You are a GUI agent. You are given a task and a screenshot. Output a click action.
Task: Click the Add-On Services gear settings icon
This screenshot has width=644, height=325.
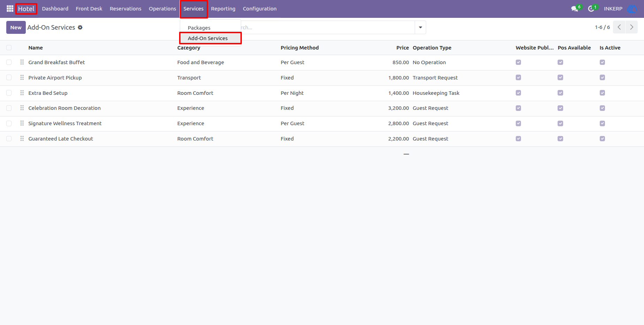tap(80, 27)
